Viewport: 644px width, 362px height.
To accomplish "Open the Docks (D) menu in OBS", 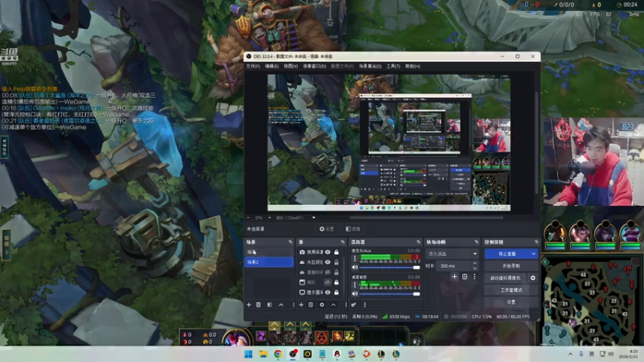I will [x=315, y=66].
